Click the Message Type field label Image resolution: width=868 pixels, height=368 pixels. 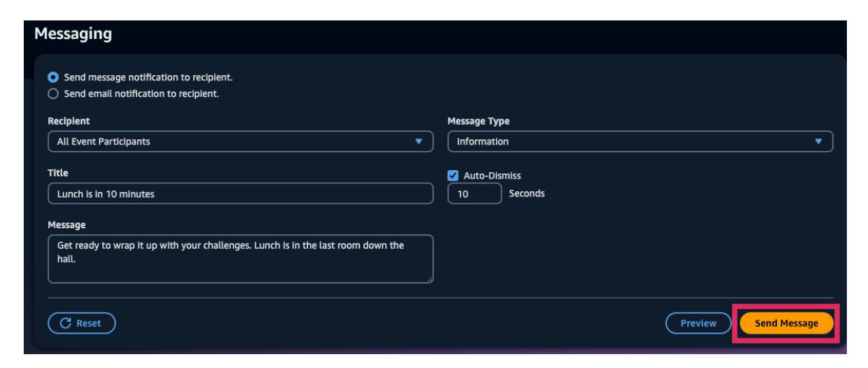pyautogui.click(x=478, y=121)
